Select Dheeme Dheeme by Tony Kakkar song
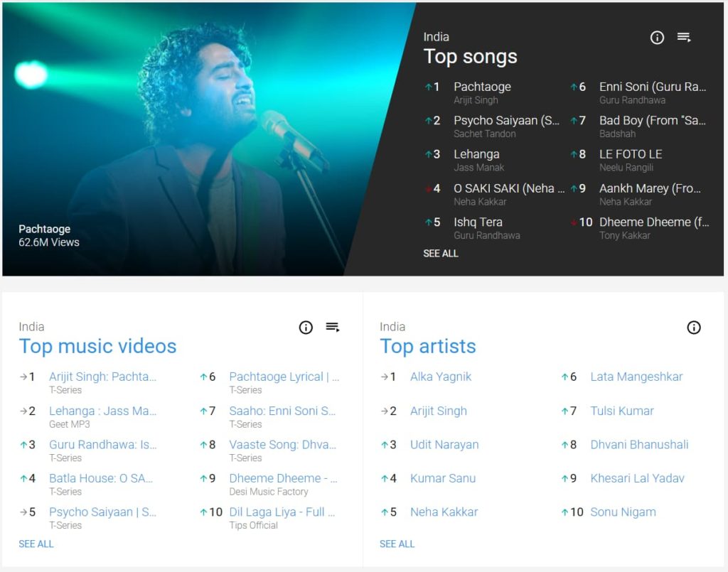This screenshot has width=728, height=572. [x=654, y=222]
